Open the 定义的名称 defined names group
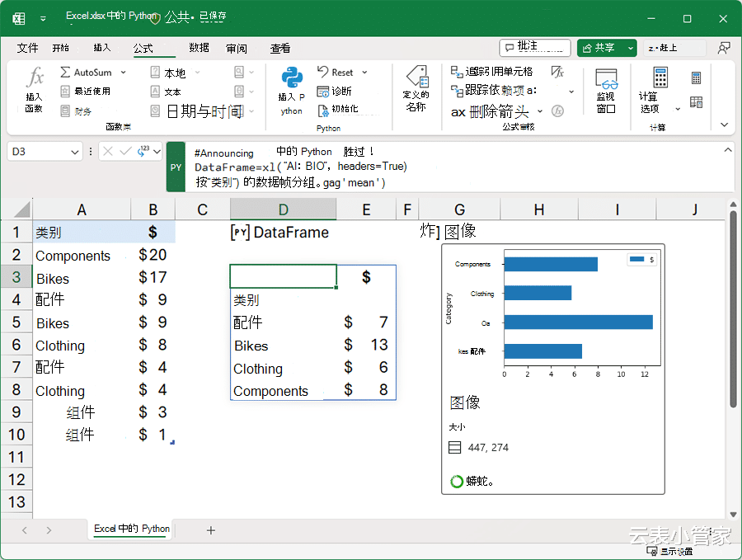Image resolution: width=742 pixels, height=560 pixels. tap(416, 84)
